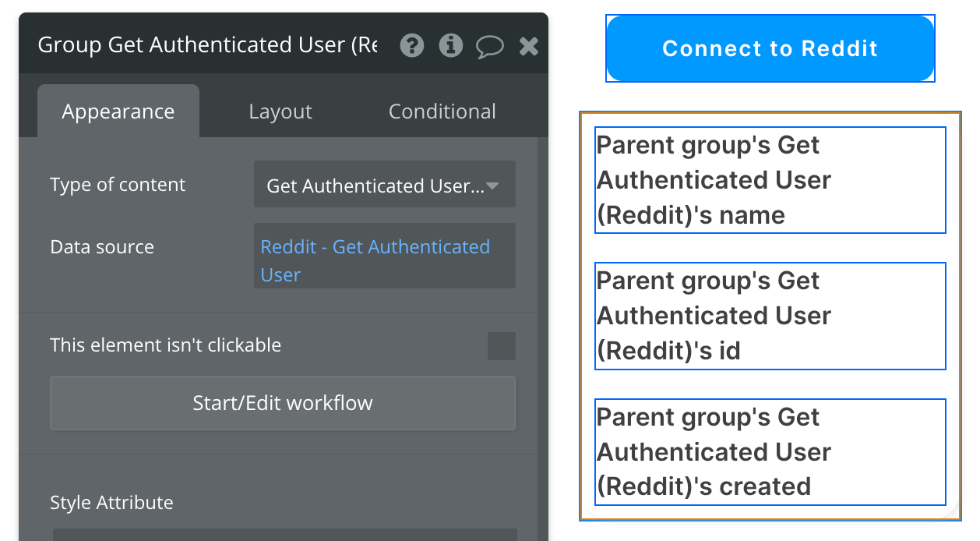Image resolution: width=980 pixels, height=541 pixels.
Task: Click the Group Get Authenticated User title
Action: pyautogui.click(x=207, y=45)
